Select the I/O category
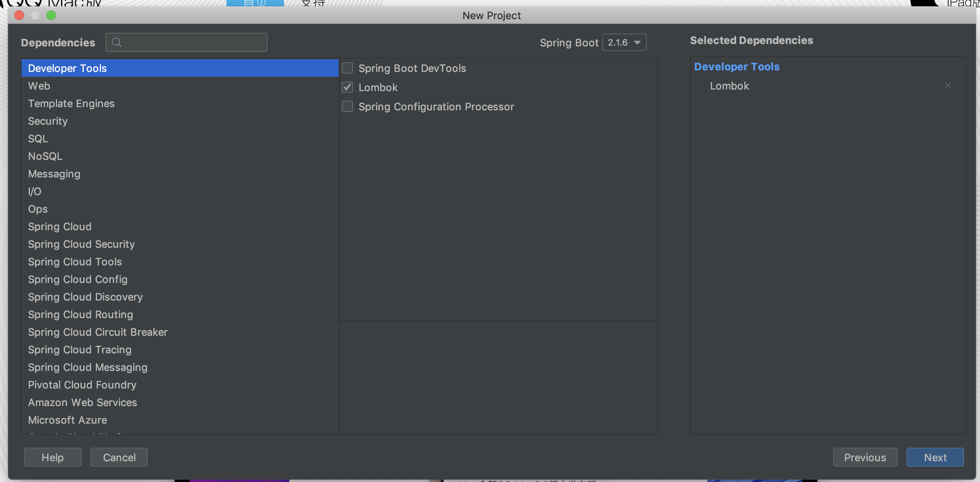The image size is (980, 482). click(180, 191)
